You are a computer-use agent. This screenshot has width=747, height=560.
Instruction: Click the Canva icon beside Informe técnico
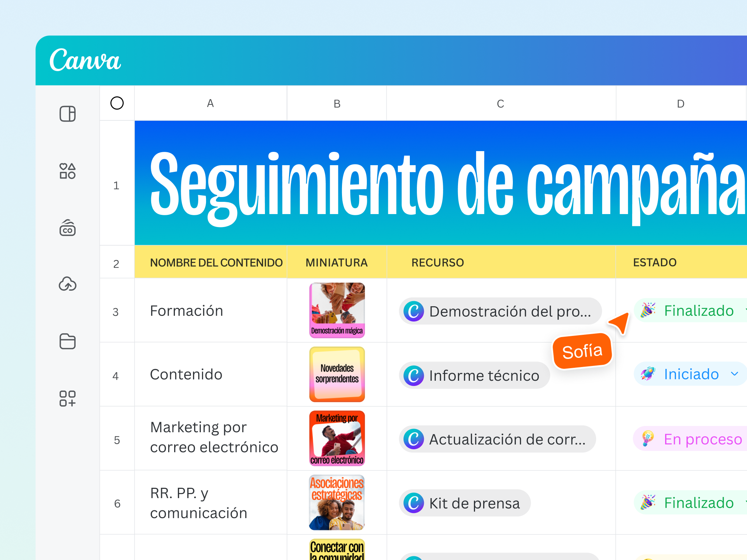click(414, 375)
